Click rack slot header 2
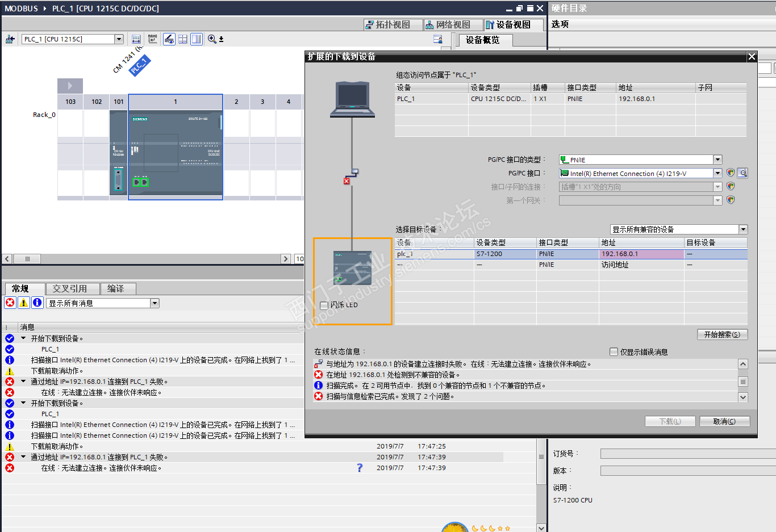This screenshot has width=776, height=532. [236, 102]
